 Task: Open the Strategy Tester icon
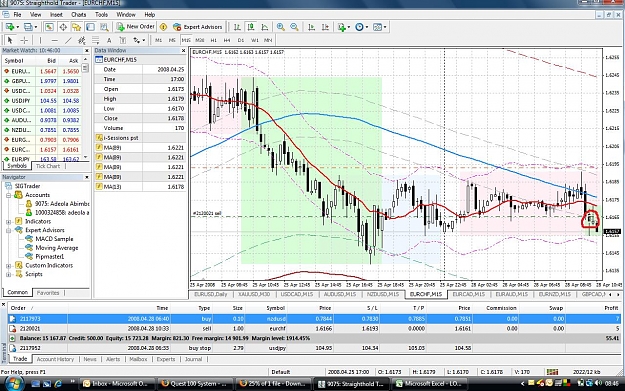click(104, 27)
